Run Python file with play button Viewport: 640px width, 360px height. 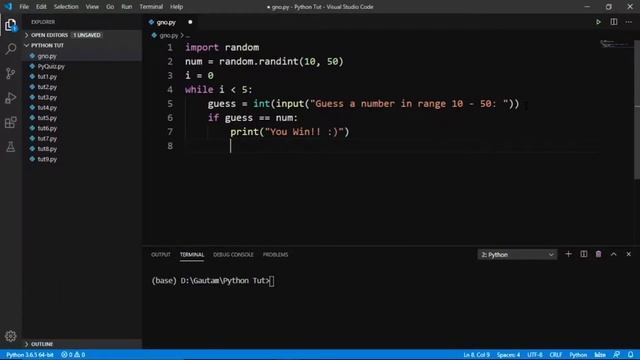(598, 22)
